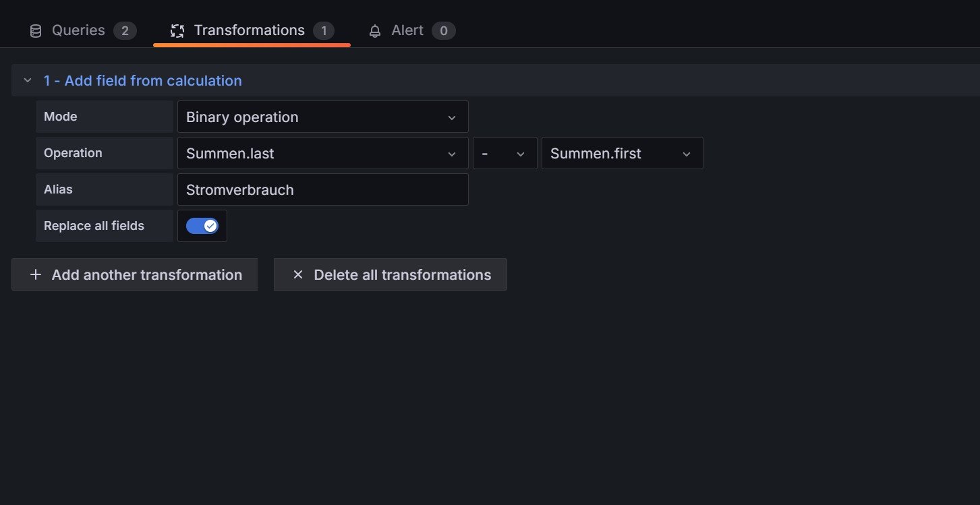The image size is (980, 505).
Task: Click the bell icon beside Alert
Action: coord(375,31)
